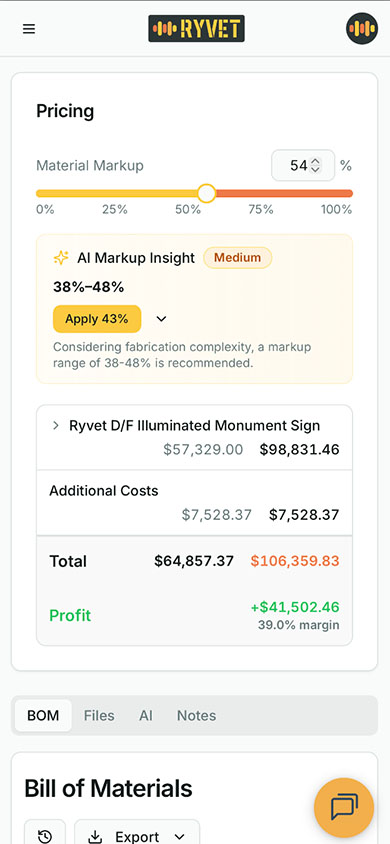This screenshot has height=844, width=390.
Task: Switch to the Files tab
Action: pyautogui.click(x=99, y=715)
